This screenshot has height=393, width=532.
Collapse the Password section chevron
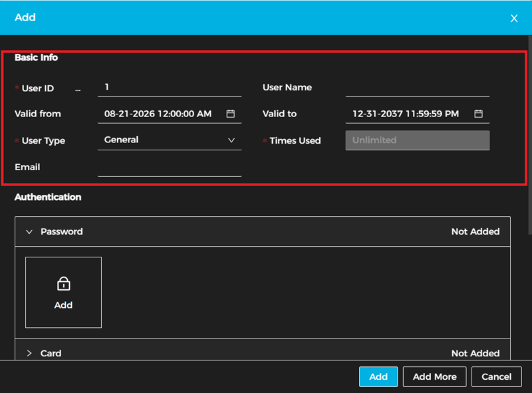[x=29, y=232]
